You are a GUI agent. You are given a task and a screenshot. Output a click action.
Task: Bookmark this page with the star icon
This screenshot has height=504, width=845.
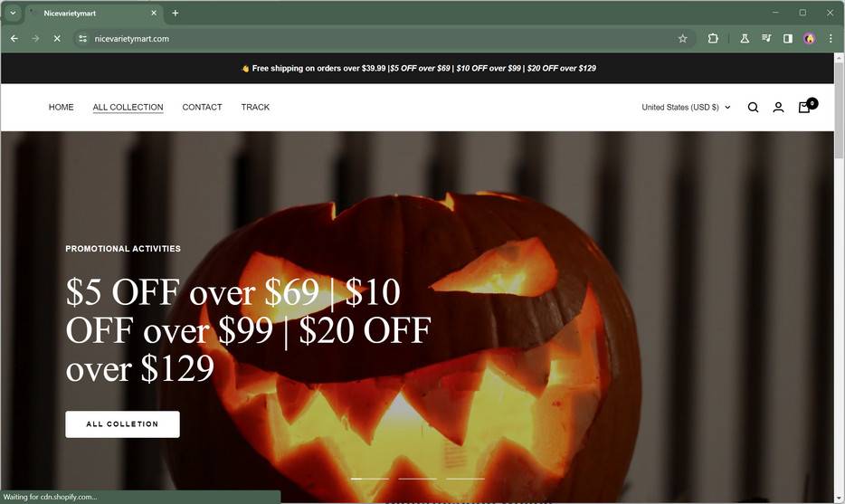(x=682, y=38)
